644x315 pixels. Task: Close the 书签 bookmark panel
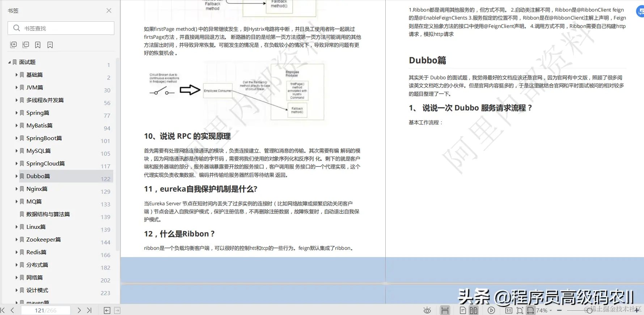[109, 11]
